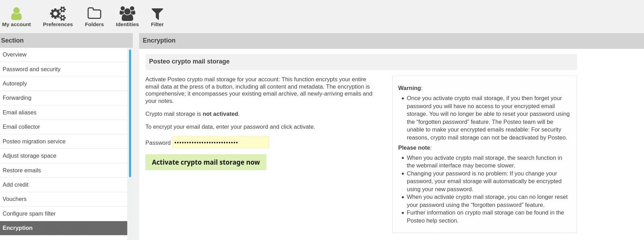Go to the Add credit section
644x240 pixels.
pos(16,185)
